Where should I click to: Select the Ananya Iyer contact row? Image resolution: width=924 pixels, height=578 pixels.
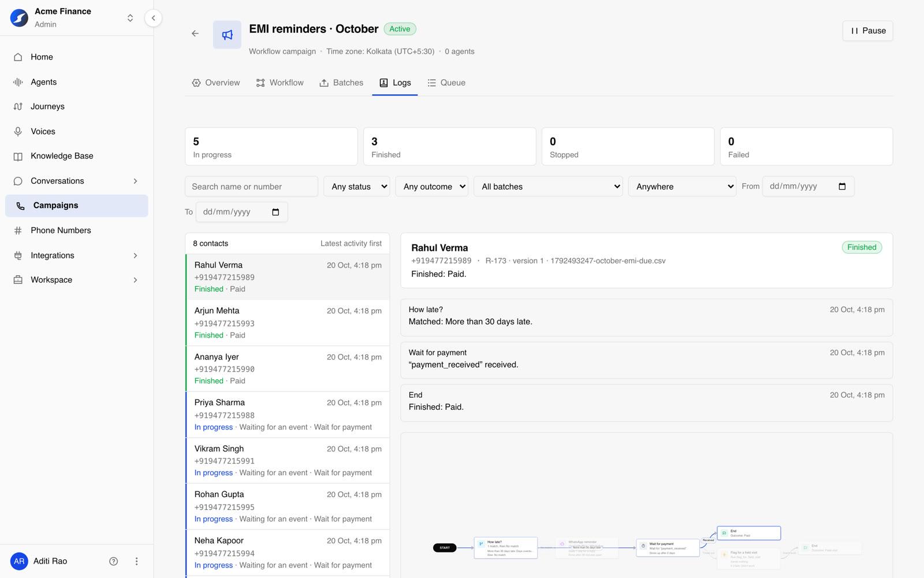[288, 369]
